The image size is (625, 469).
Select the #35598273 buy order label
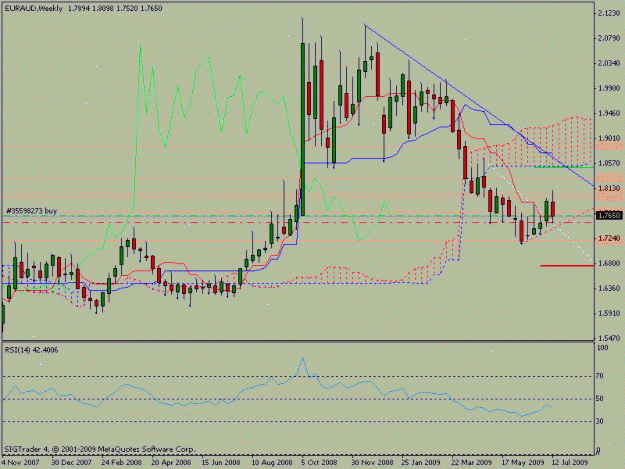click(x=31, y=210)
